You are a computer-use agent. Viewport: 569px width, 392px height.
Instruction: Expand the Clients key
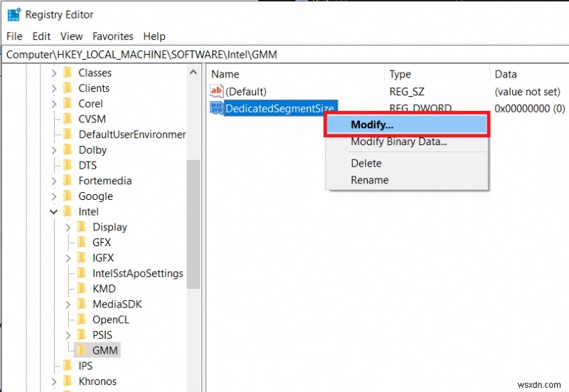54,88
